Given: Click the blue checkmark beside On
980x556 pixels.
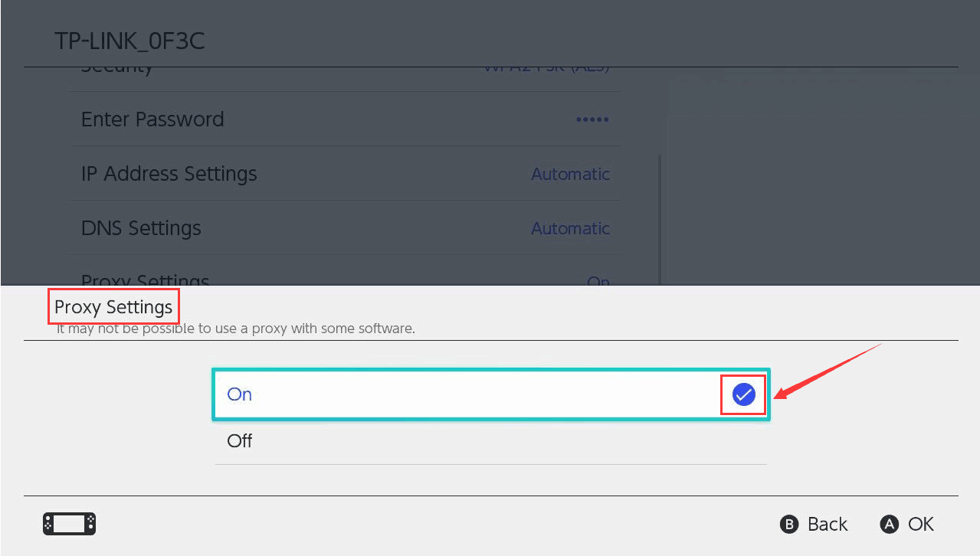Looking at the screenshot, I should (x=743, y=394).
